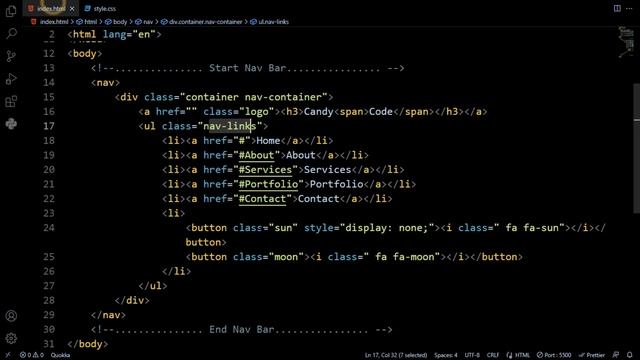640x360 pixels.
Task: Click the Port : 5500 Live Server button
Action: tap(554, 355)
